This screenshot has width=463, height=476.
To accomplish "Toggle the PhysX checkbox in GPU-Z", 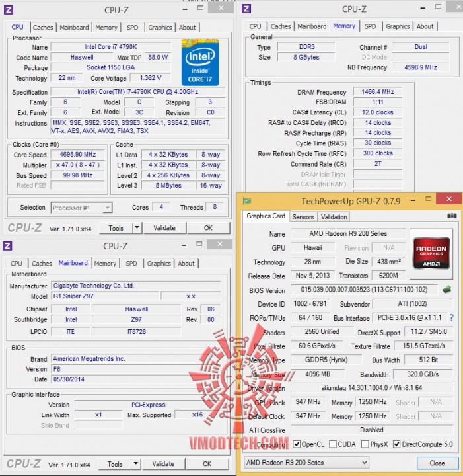I will pyautogui.click(x=365, y=444).
